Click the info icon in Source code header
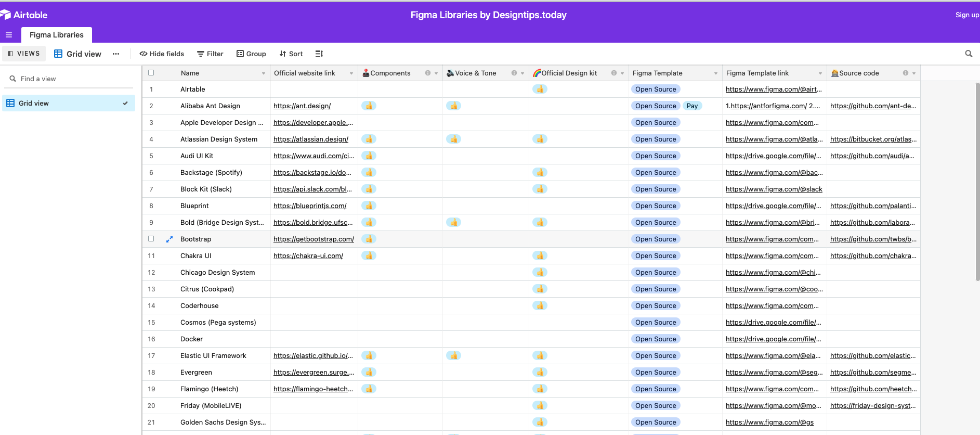Screen dimensions: 980x435 click(x=906, y=73)
